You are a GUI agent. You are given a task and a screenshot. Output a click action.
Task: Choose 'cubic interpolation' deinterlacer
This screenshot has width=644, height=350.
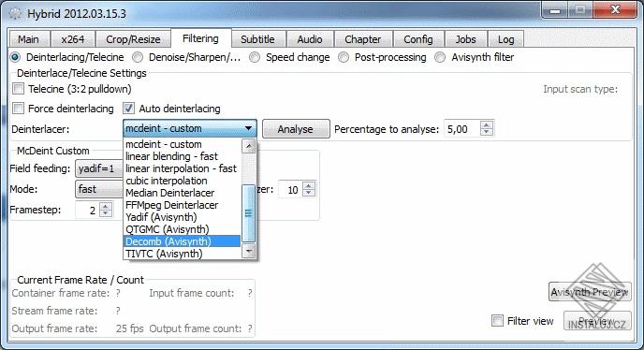pos(182,181)
